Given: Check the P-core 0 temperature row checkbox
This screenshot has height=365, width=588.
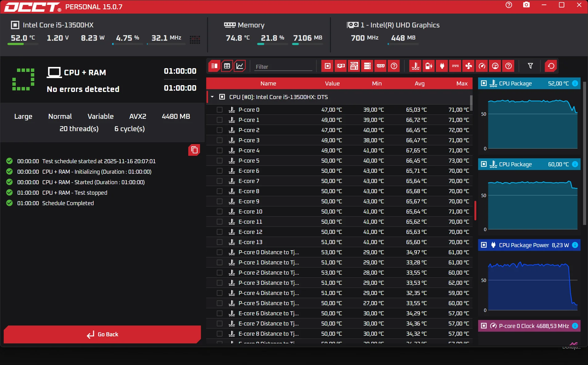Looking at the screenshot, I should click(219, 110).
